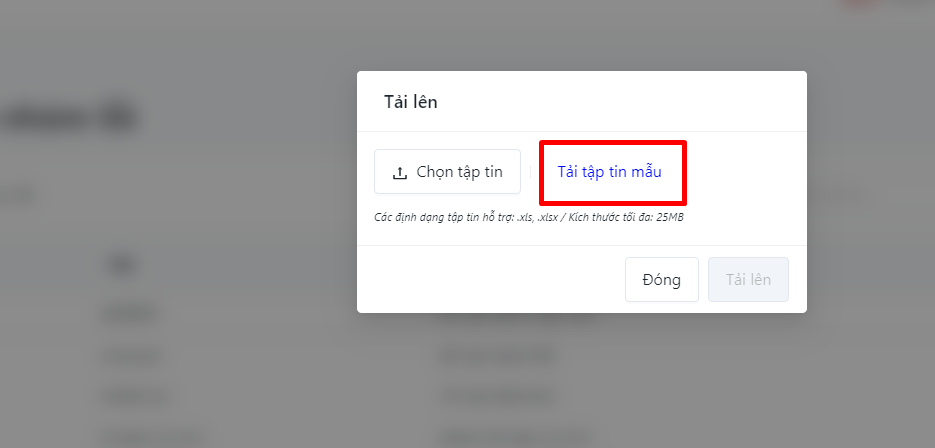Click the supported formats hint text
The width and height of the screenshot is (935, 448).
528,217
